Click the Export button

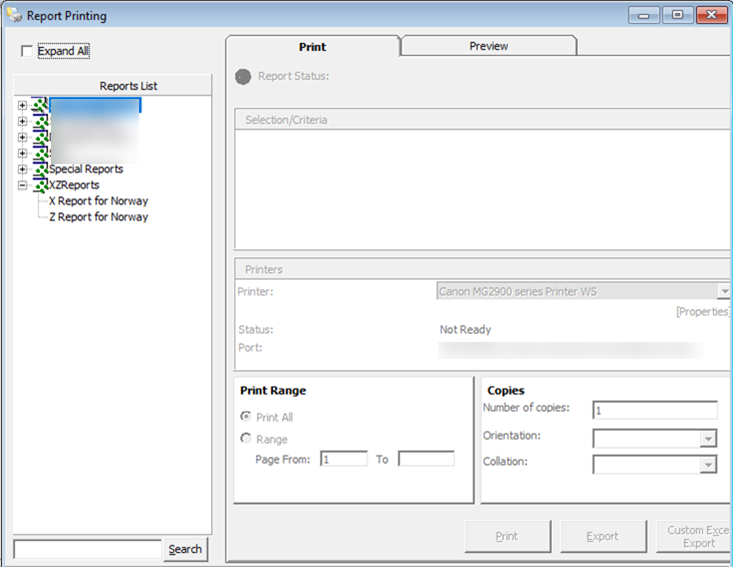coord(604,536)
